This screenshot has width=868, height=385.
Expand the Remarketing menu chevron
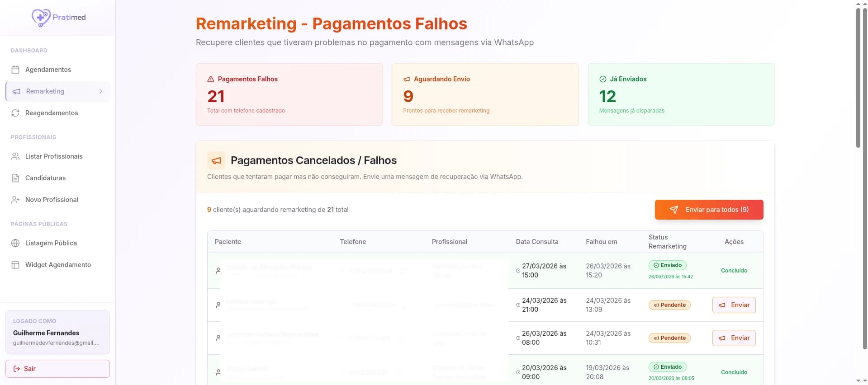[x=100, y=91]
